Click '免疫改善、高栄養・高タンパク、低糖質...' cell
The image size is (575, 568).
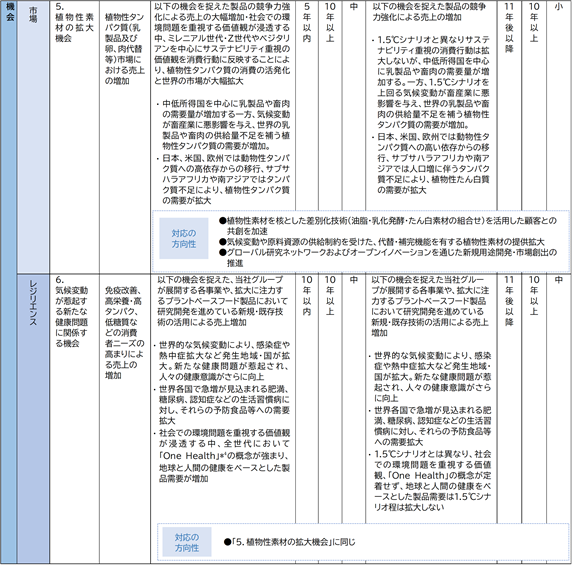point(125,333)
